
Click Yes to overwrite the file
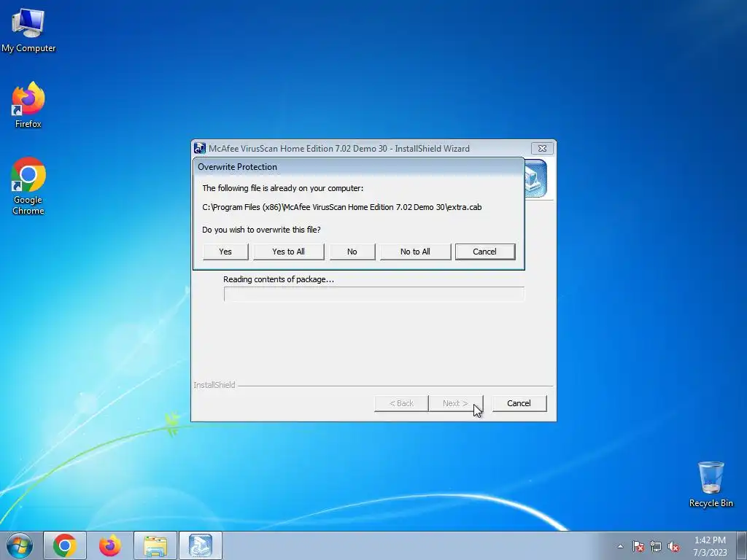click(x=225, y=252)
